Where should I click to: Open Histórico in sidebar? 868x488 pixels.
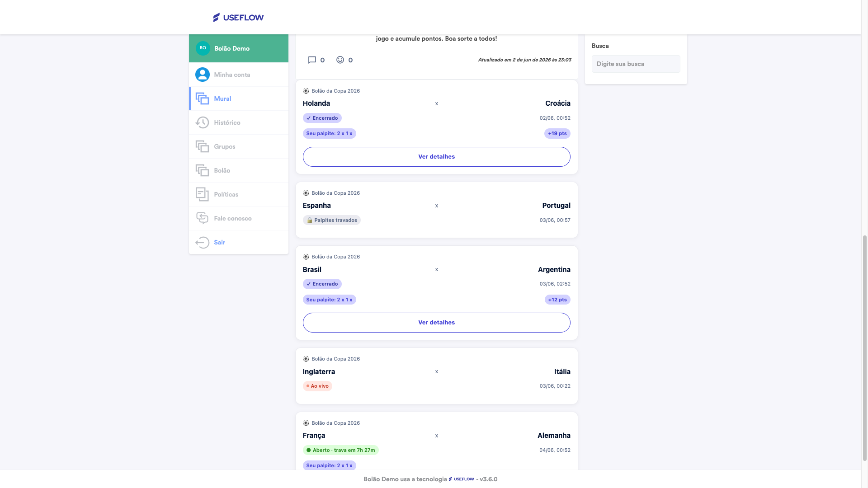coord(239,122)
